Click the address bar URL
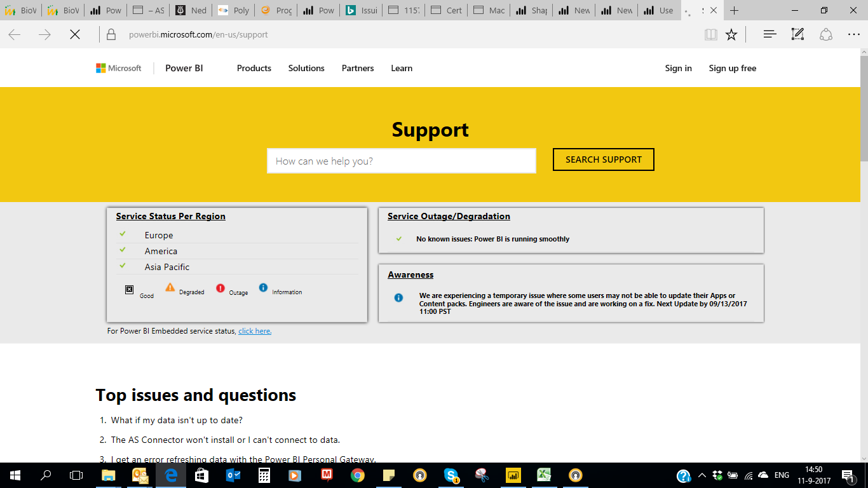 click(198, 35)
